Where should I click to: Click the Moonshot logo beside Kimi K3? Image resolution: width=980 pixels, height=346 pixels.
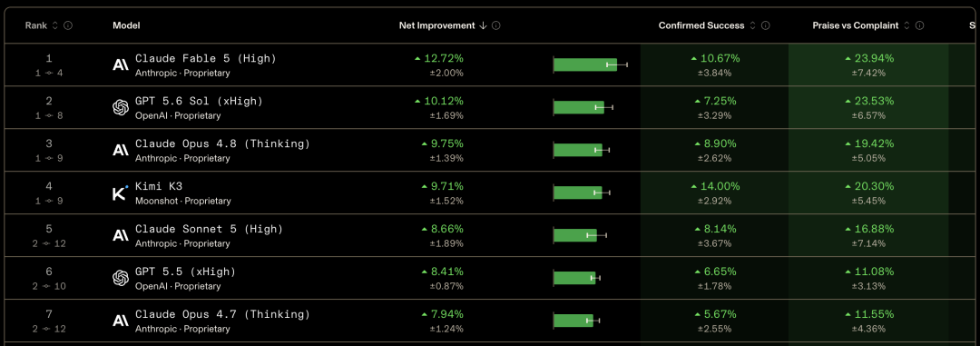click(120, 193)
